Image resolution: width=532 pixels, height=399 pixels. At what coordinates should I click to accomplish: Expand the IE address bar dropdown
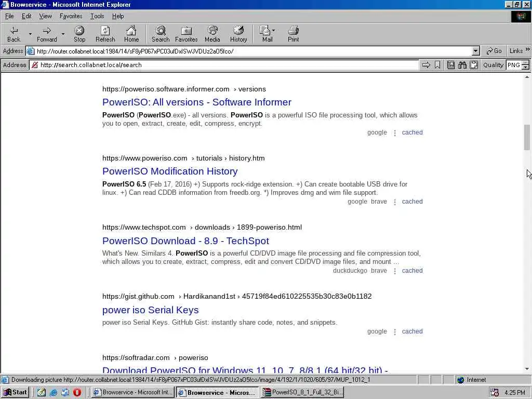pyautogui.click(x=476, y=51)
